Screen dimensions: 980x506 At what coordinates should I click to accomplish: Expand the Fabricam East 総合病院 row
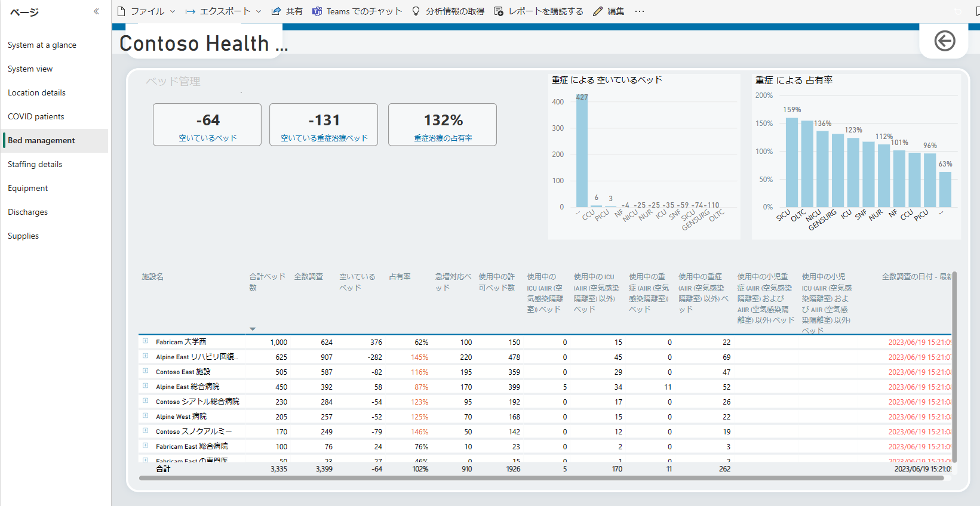tap(145, 446)
